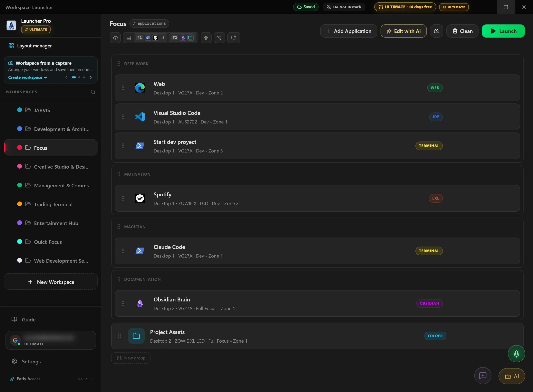
Task: Click the Spotify app icon
Action: coord(140,198)
